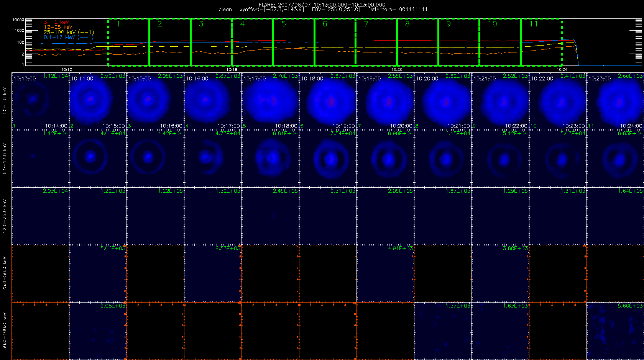Screen dimensions: 644x360
Task: Click the 10:17:00 3.0-6.0 keV flare image
Action: click(x=271, y=101)
